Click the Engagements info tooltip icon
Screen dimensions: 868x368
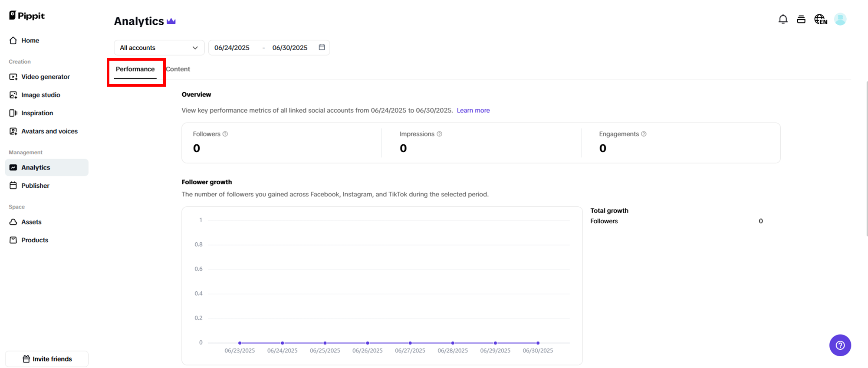click(x=644, y=134)
